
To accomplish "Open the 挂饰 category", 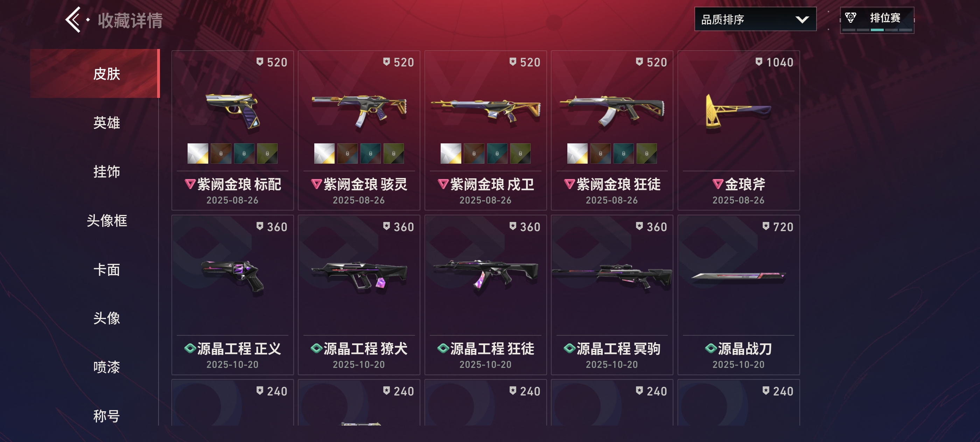I will [106, 171].
